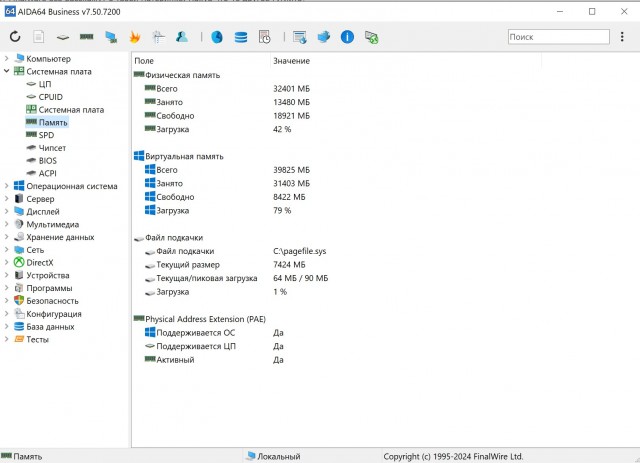Expand the Хранение данных tree node

(7, 237)
